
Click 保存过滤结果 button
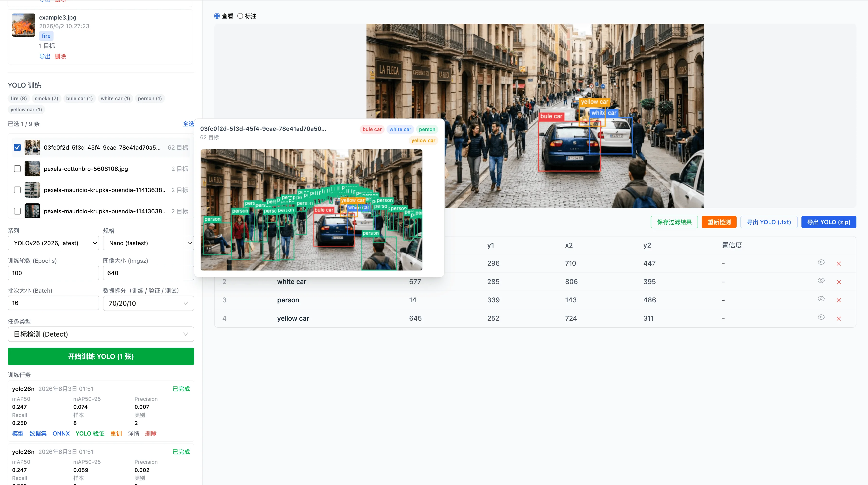coord(674,222)
